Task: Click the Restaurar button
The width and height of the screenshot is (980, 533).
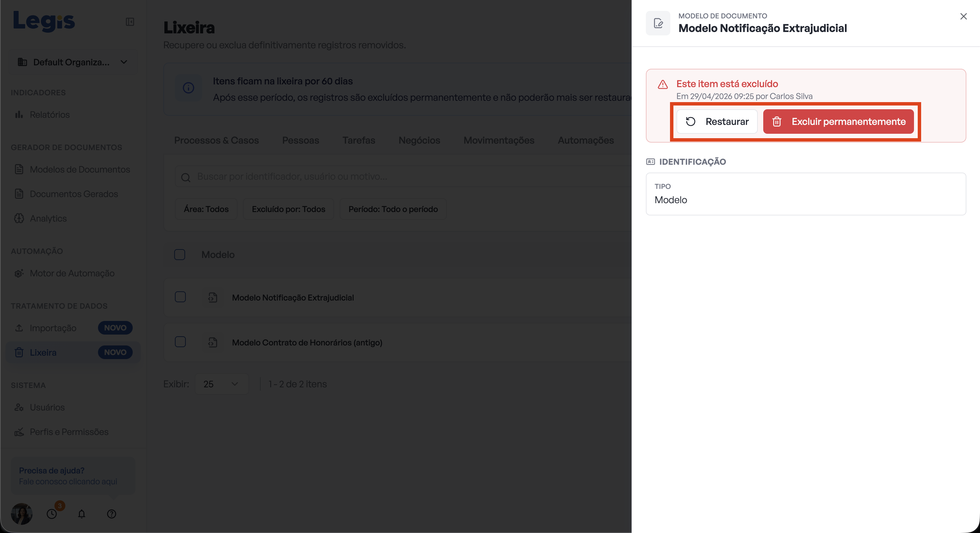Action: (717, 122)
